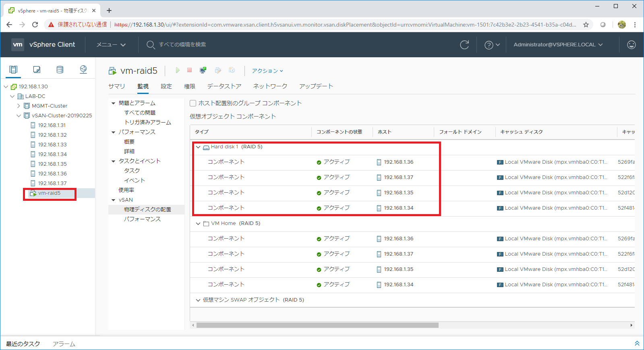Collapse the vSAN-Cluster-20190225 tree node
644x350 pixels.
point(19,115)
